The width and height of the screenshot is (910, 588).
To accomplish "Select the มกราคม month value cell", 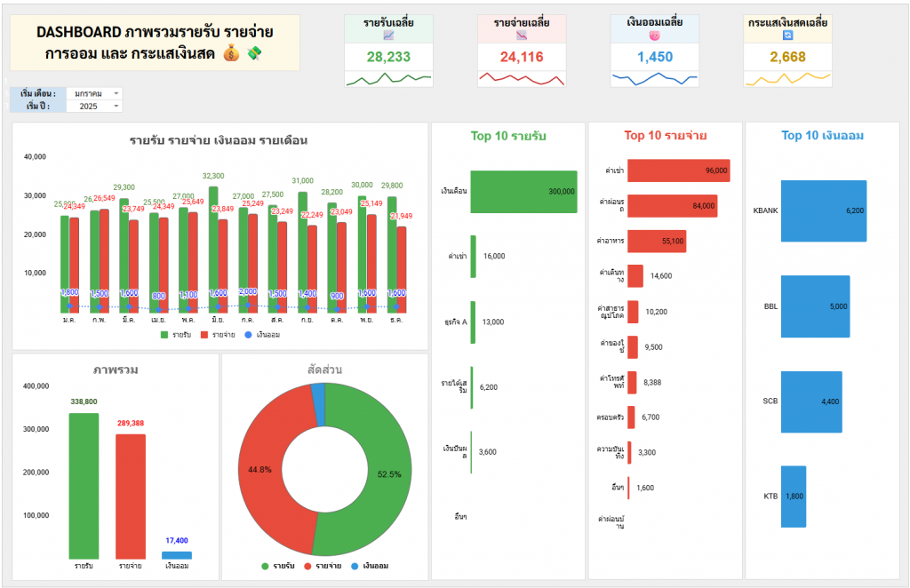I will tap(89, 93).
